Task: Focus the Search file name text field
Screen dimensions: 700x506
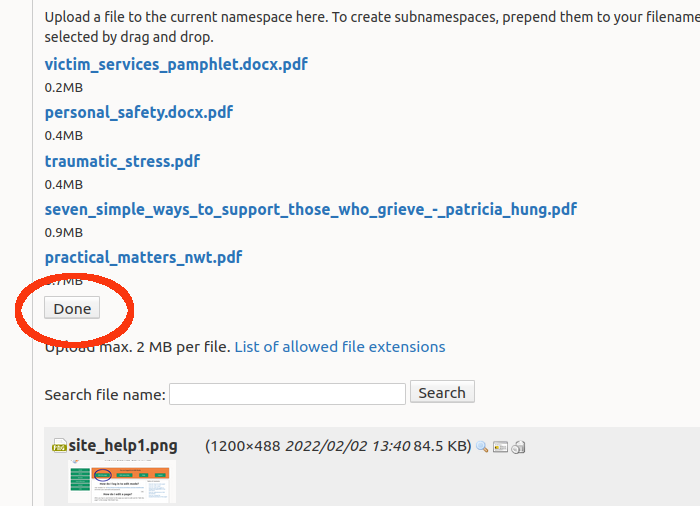Action: 287,394
